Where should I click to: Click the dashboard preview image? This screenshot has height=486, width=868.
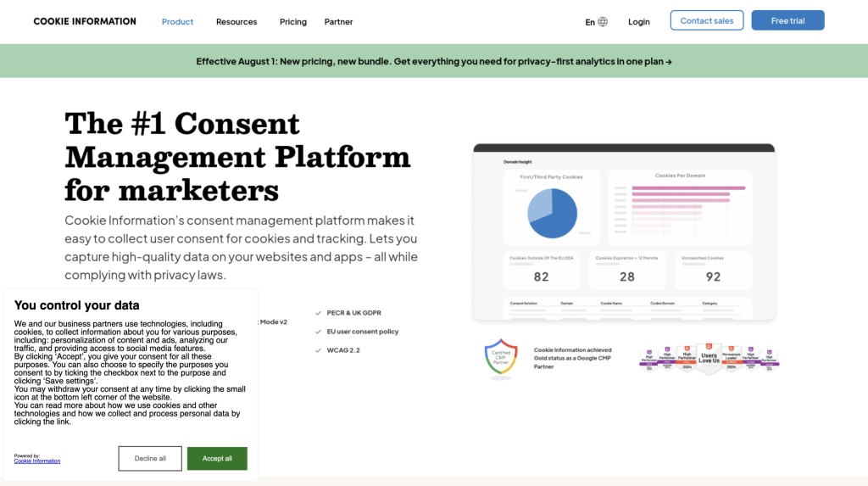click(x=624, y=232)
